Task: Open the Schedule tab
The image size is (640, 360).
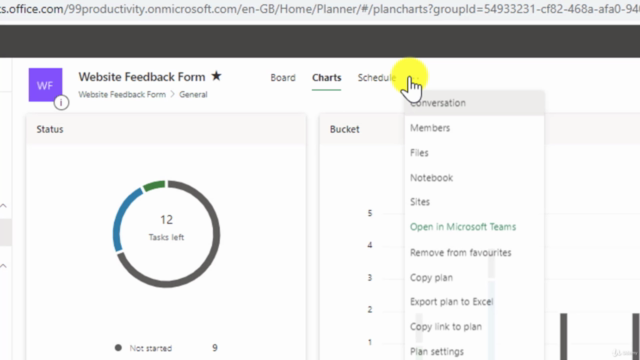Action: pos(377,78)
